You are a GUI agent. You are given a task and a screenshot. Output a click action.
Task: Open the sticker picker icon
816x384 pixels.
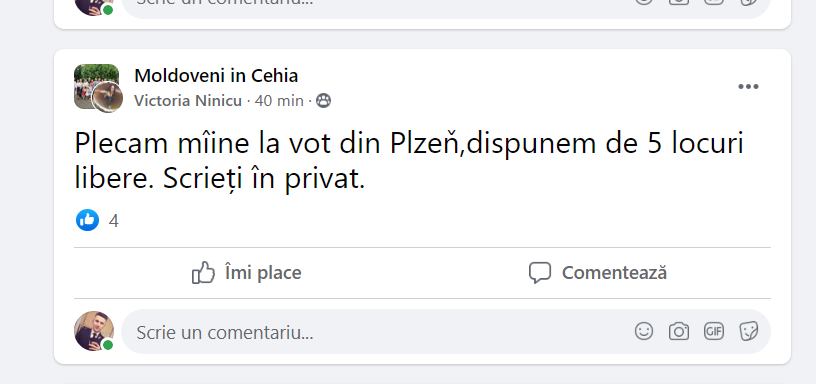point(748,331)
